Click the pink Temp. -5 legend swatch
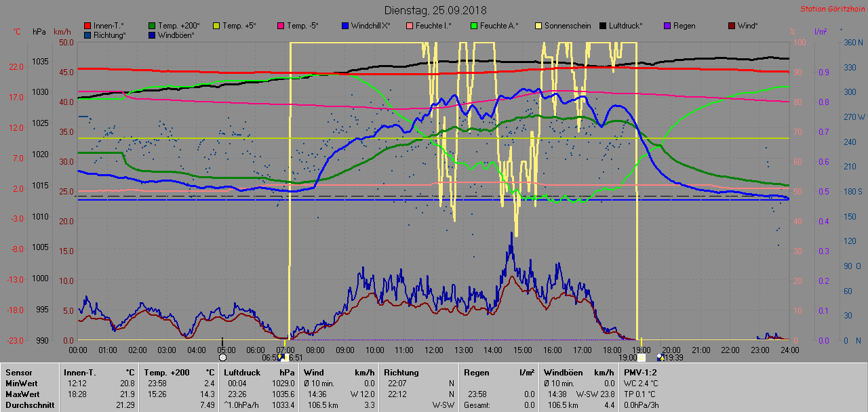 tap(281, 26)
